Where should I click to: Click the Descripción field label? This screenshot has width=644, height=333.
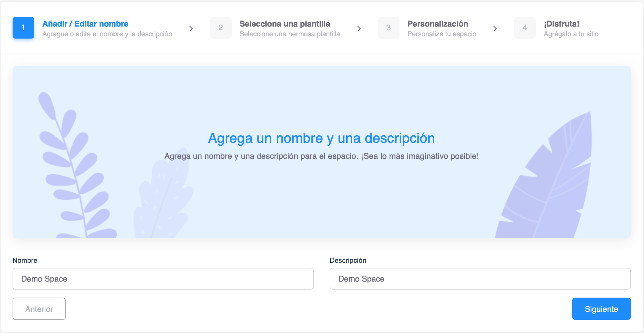click(x=348, y=260)
